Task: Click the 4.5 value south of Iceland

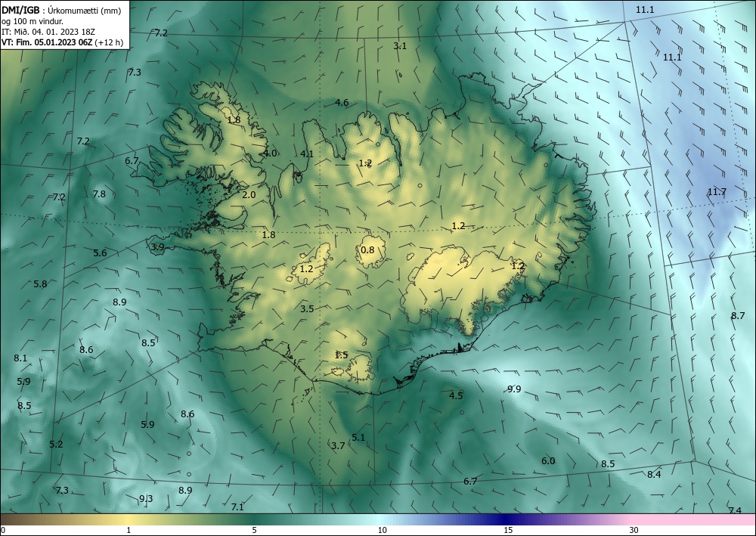Action: [456, 395]
